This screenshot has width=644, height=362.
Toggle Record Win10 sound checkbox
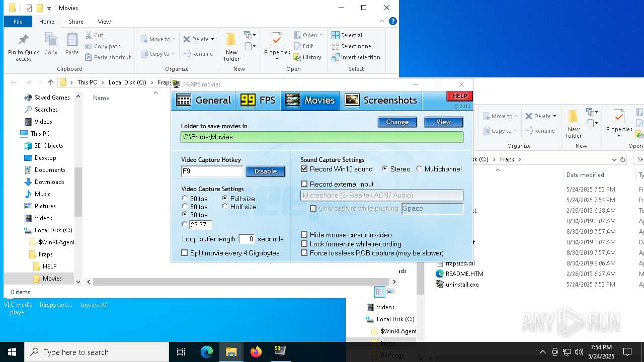coord(304,169)
